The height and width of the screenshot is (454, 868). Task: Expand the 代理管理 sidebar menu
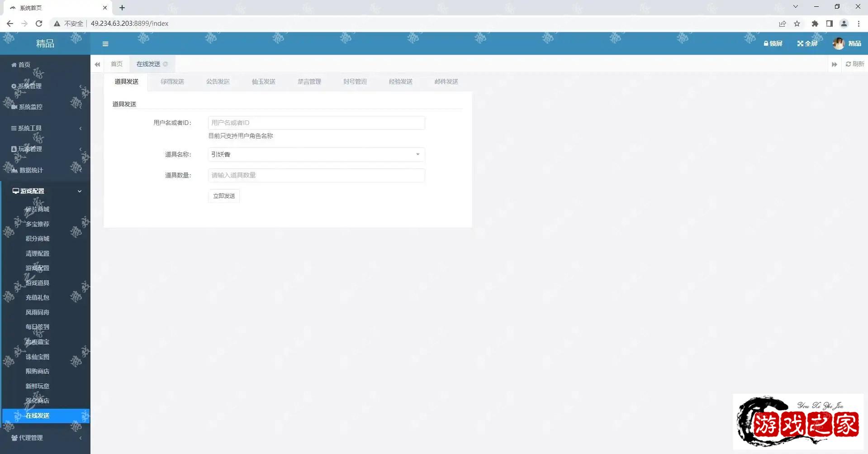pyautogui.click(x=45, y=438)
